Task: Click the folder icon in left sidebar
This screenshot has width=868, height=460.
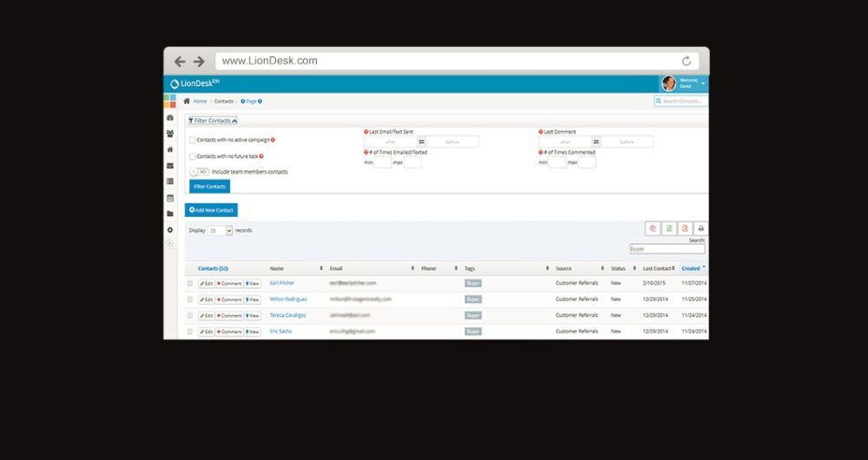Action: [170, 214]
